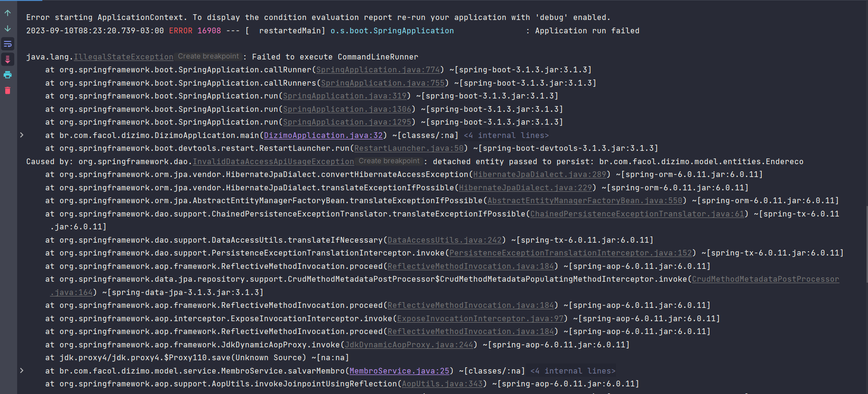
Task: Click Create breakpoint next to IllegalStateException
Action: (208, 56)
